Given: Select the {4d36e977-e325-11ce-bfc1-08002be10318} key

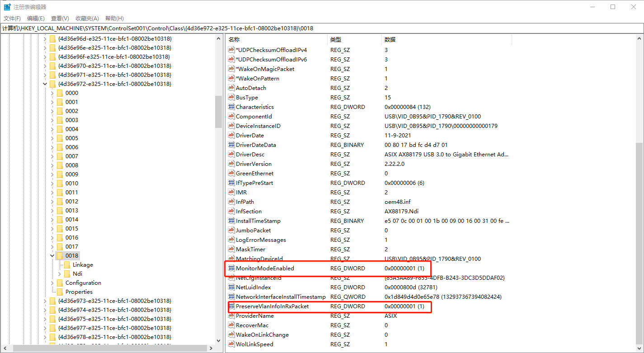Looking at the screenshot, I should tap(115, 328).
